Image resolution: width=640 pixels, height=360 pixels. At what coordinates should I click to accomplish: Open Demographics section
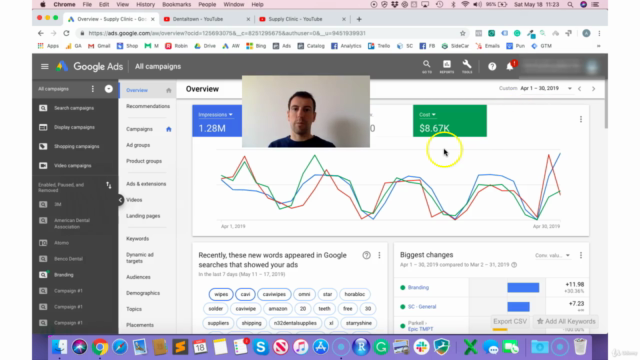143,293
